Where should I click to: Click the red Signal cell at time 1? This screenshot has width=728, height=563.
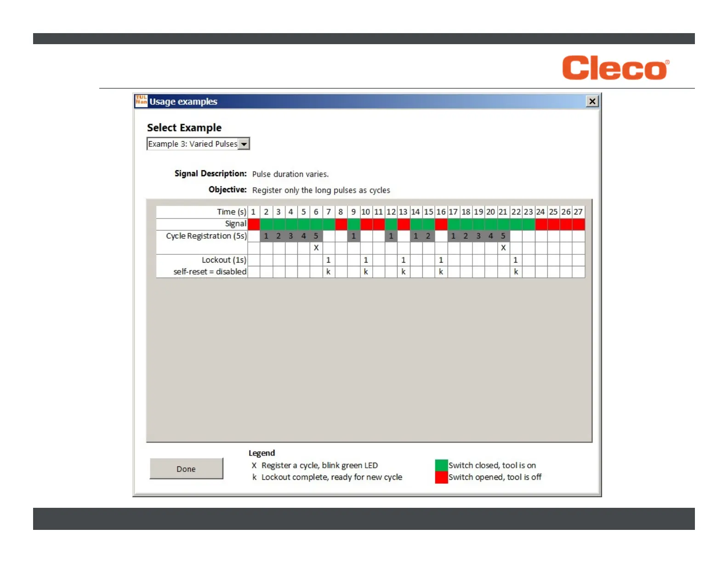point(254,224)
